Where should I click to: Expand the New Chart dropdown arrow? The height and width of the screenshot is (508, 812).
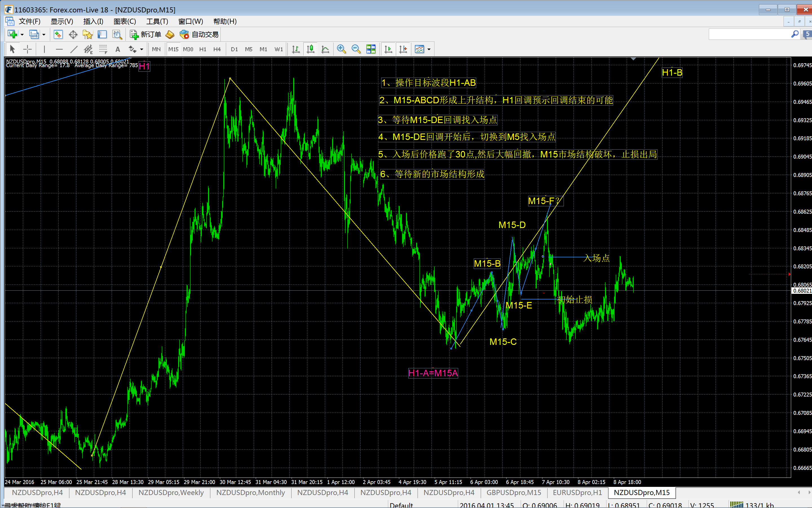(x=22, y=34)
